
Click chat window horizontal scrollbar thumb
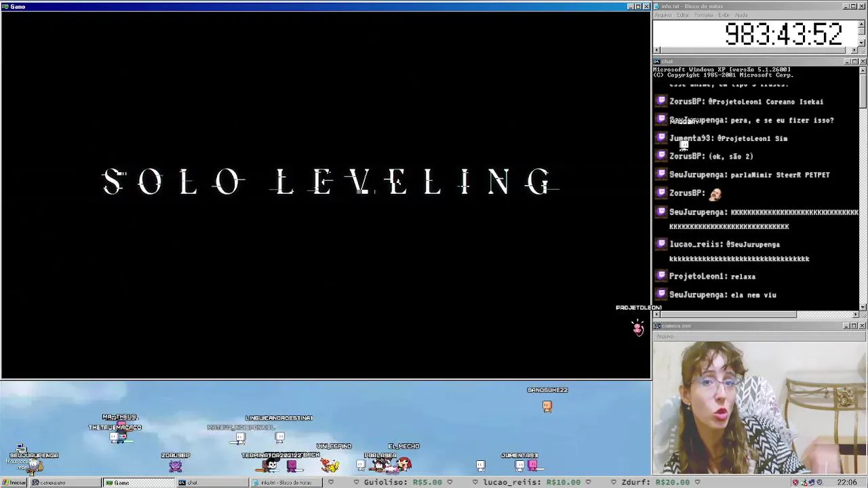(728, 314)
